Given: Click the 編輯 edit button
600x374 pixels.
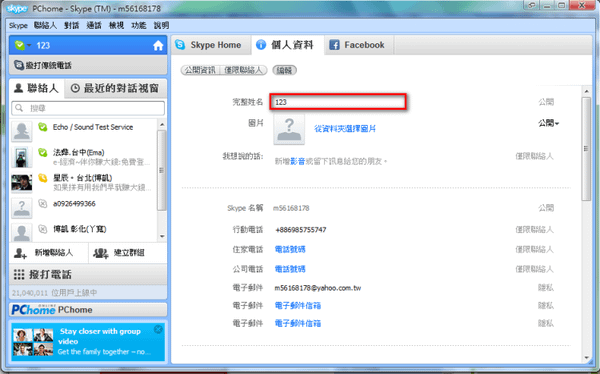Looking at the screenshot, I should [x=284, y=70].
